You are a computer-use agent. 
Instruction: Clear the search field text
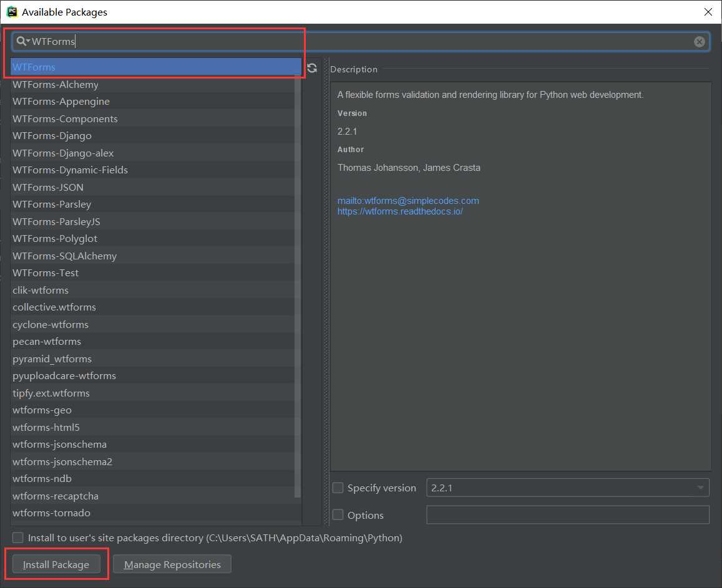[x=699, y=41]
